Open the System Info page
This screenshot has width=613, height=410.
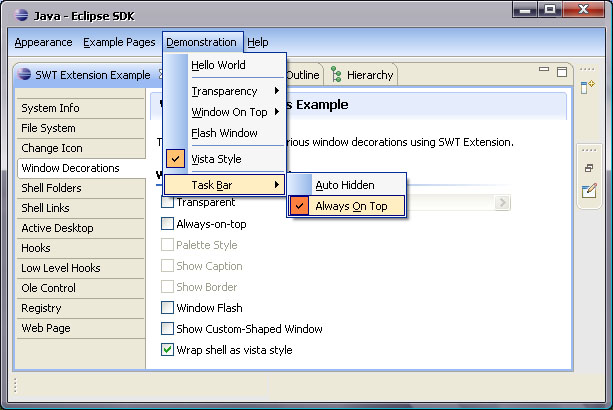pos(81,108)
